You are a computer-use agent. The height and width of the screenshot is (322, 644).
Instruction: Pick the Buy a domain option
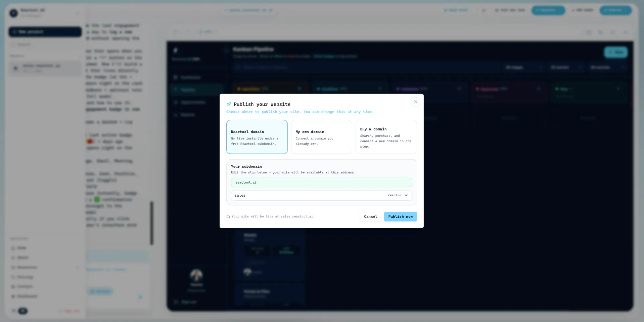coord(386,137)
